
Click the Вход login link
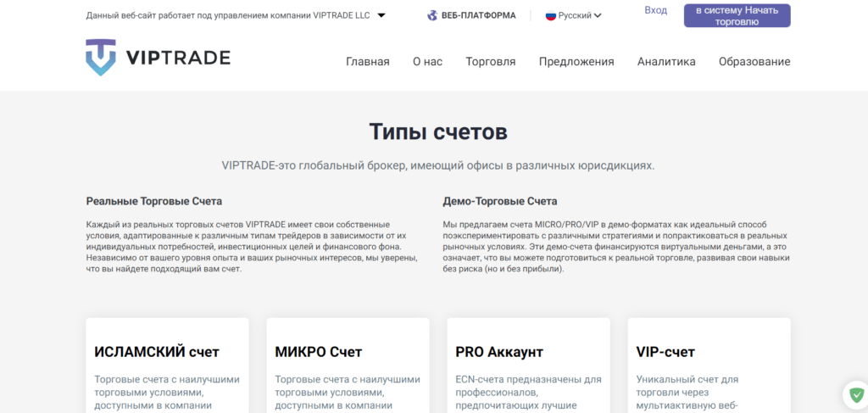(656, 10)
